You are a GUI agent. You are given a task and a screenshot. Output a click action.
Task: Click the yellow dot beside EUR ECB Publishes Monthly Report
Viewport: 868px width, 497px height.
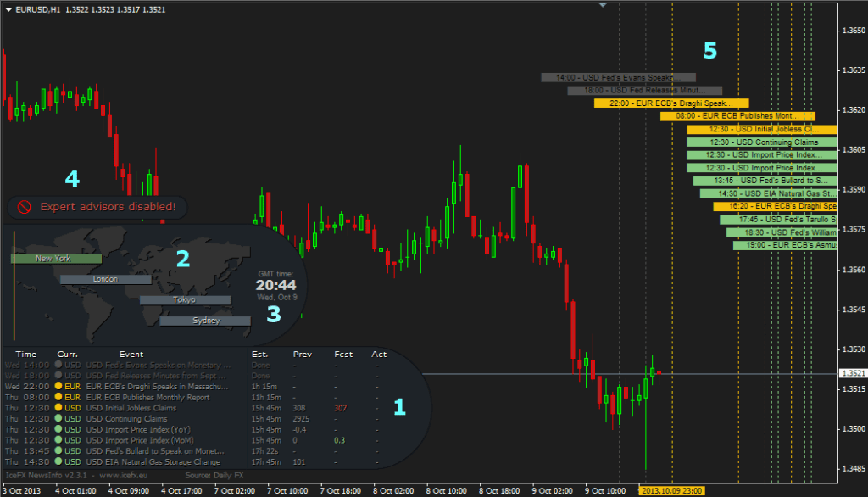coord(58,397)
